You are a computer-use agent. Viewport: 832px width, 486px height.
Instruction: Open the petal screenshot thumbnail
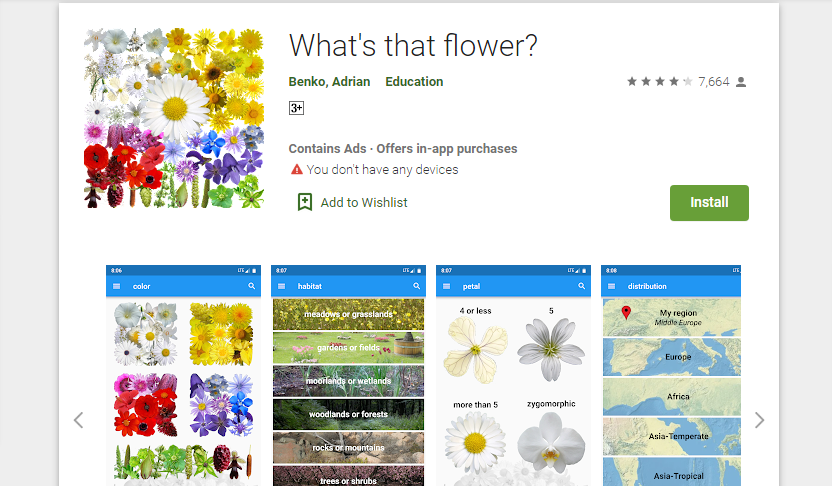click(514, 376)
